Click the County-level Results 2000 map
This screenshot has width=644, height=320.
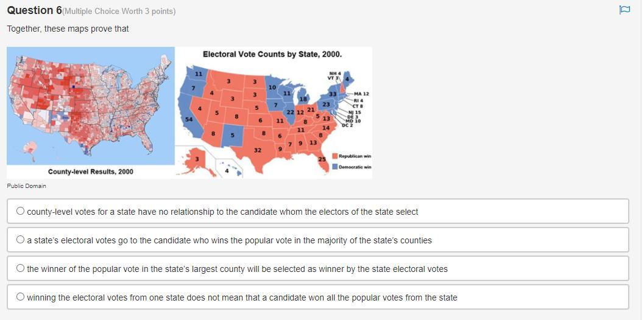[x=90, y=106]
